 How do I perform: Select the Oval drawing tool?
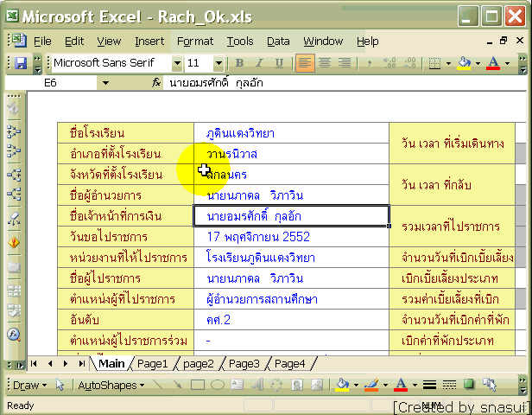pos(216,385)
